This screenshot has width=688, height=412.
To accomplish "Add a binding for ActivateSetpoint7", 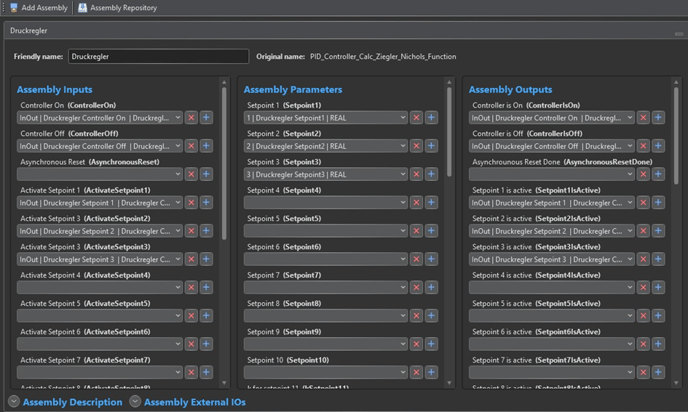I will 206,372.
